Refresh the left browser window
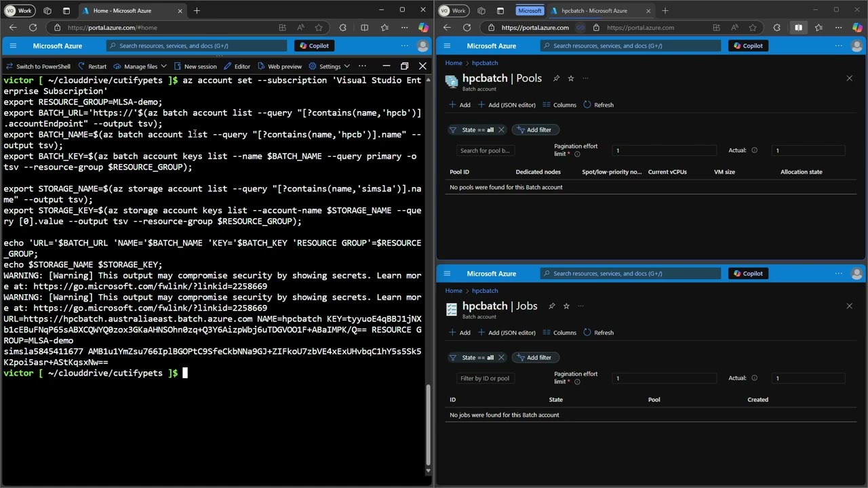 [33, 28]
